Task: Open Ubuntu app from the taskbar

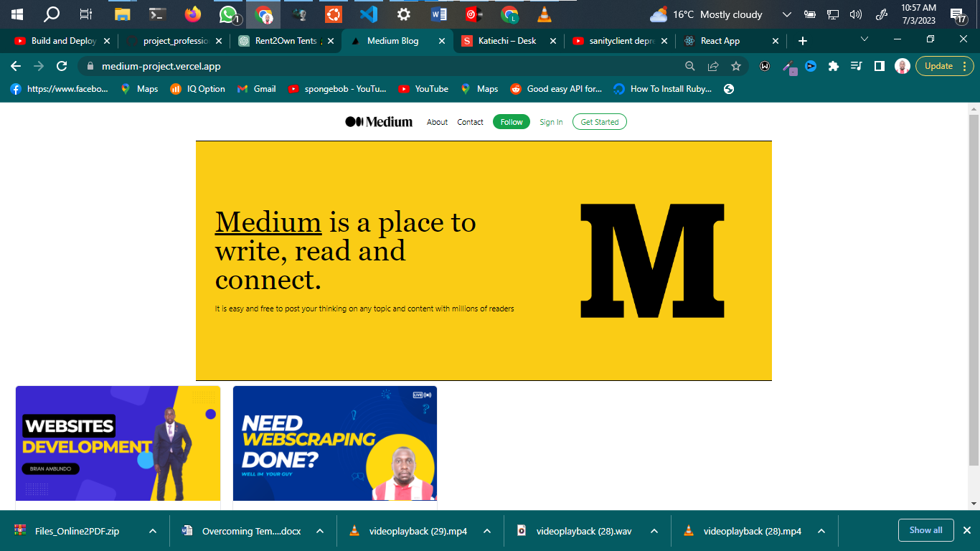Action: point(333,14)
